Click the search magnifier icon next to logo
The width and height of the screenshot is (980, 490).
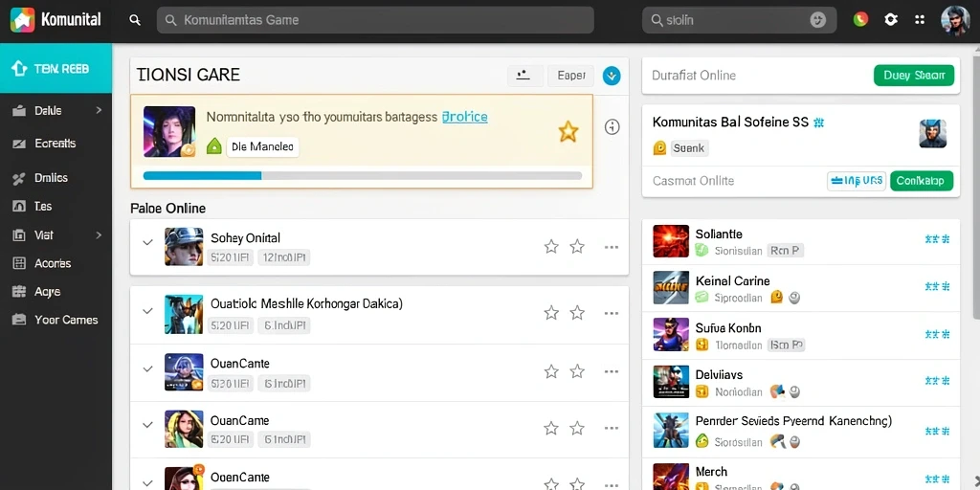[x=134, y=20]
